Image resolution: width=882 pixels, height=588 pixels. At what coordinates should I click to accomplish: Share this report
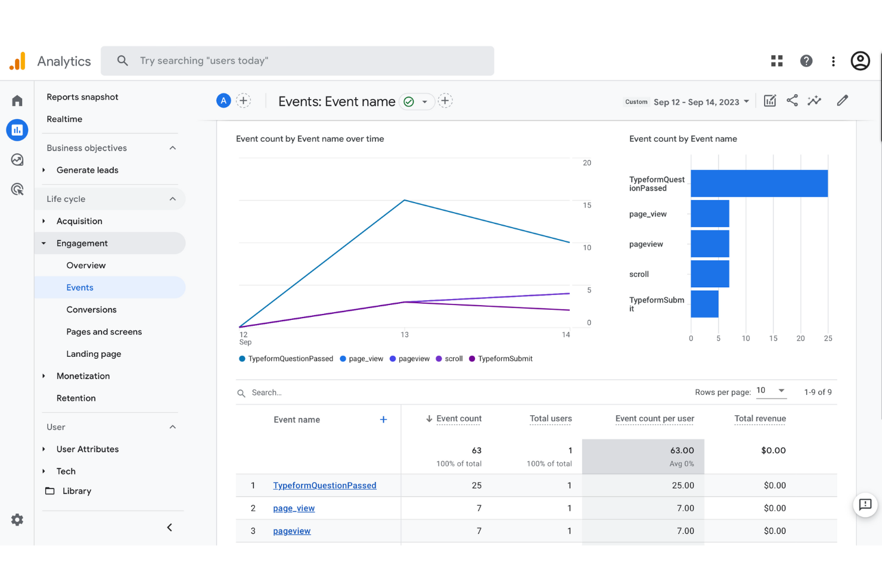click(792, 101)
